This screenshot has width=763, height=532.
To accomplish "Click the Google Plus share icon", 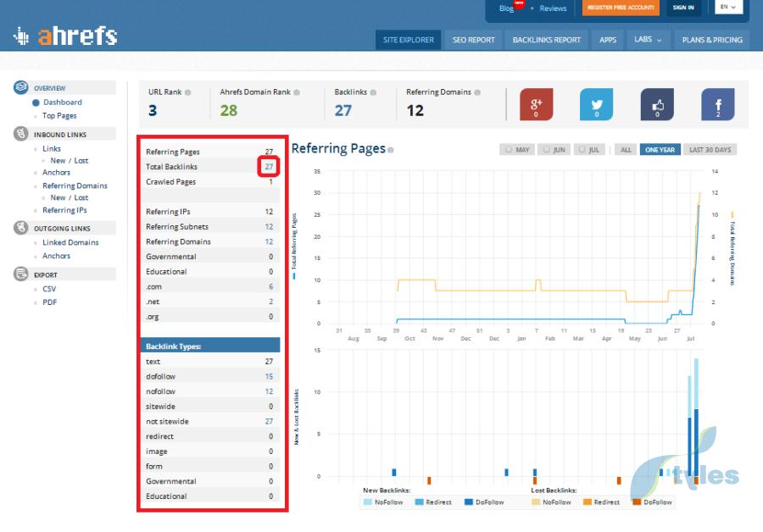I will [x=537, y=104].
